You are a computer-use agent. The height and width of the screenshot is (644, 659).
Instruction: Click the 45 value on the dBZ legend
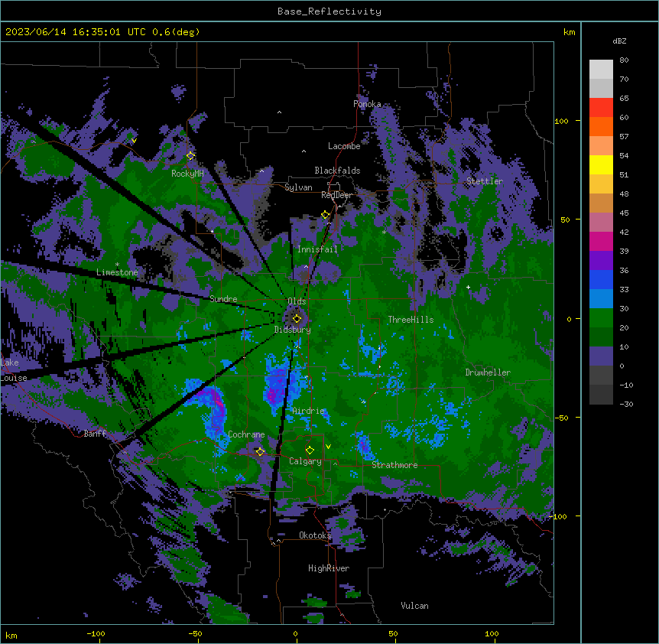click(x=624, y=213)
